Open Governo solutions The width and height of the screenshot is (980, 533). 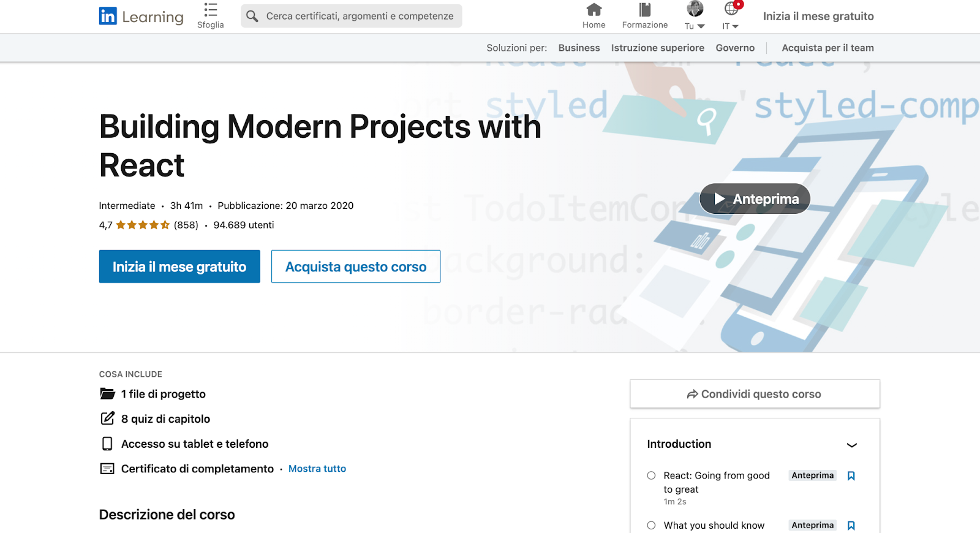[735, 48]
